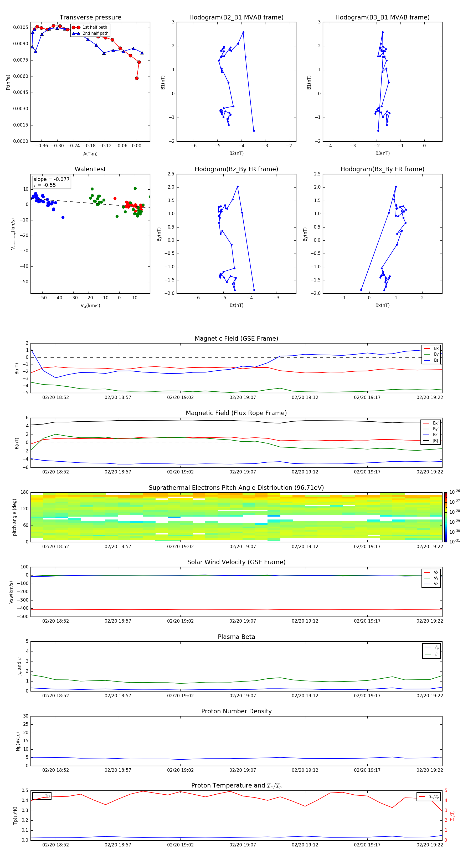This screenshot has width=473, height=868.
Task: Click the 'Magnetic Field (Flux Rope Frame)' title
Action: point(236,413)
